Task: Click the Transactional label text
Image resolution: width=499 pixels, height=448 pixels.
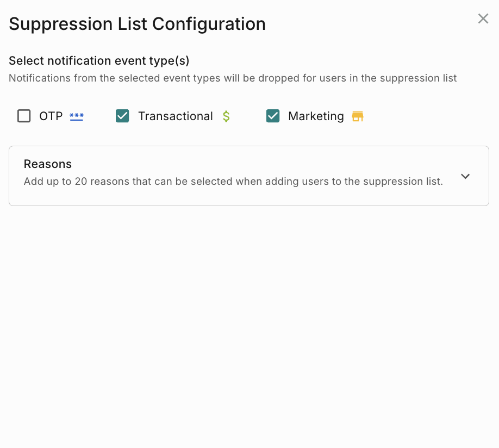Action: 175,116
